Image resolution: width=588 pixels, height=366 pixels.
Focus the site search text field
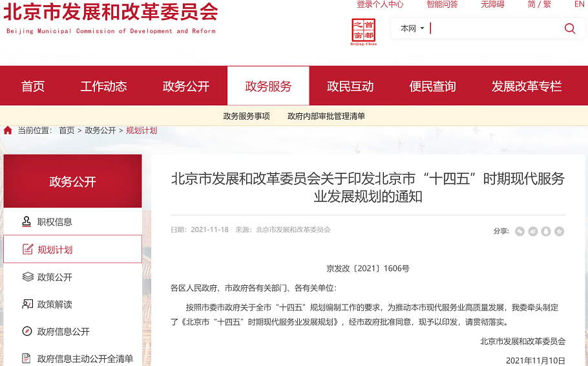pos(495,28)
